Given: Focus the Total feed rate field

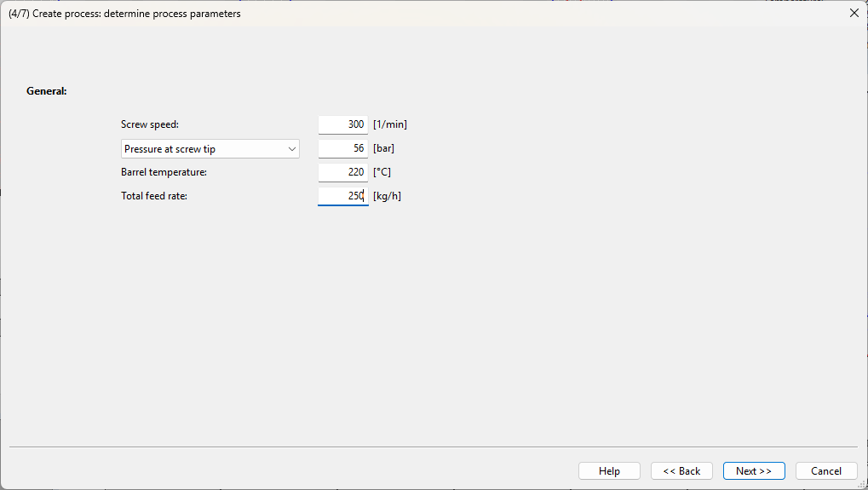Looking at the screenshot, I should click(343, 196).
